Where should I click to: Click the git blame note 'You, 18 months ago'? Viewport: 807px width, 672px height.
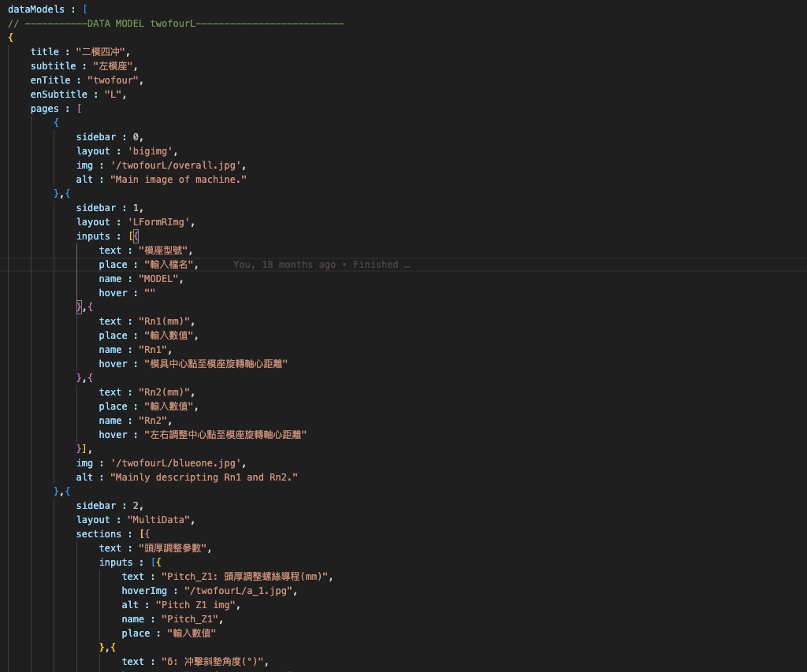pos(284,265)
